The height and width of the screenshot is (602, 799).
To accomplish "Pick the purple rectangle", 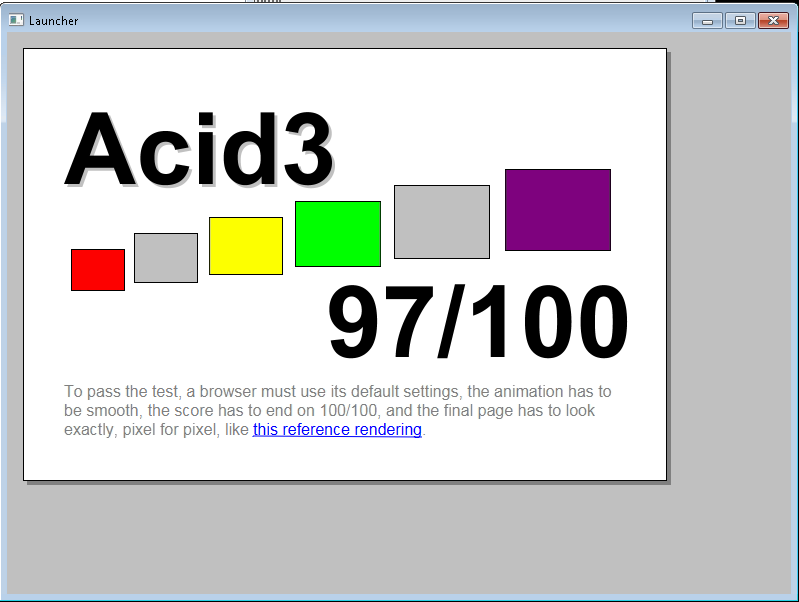I will coord(558,210).
